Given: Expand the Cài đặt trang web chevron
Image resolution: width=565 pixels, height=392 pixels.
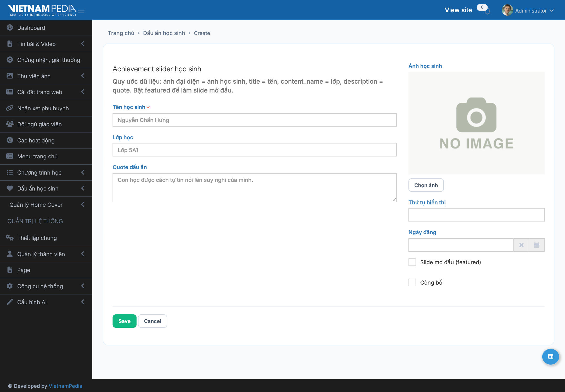Looking at the screenshot, I should pos(83,92).
